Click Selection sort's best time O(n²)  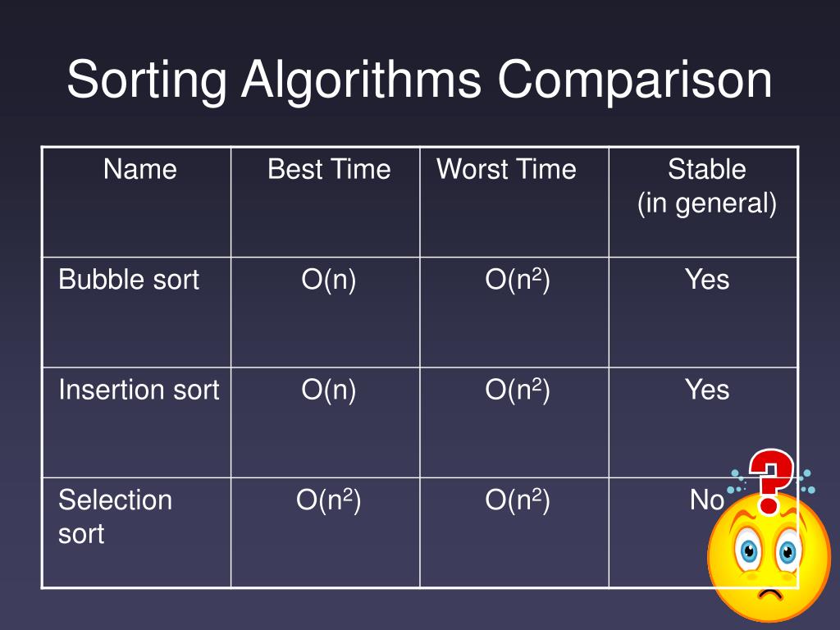tap(329, 500)
